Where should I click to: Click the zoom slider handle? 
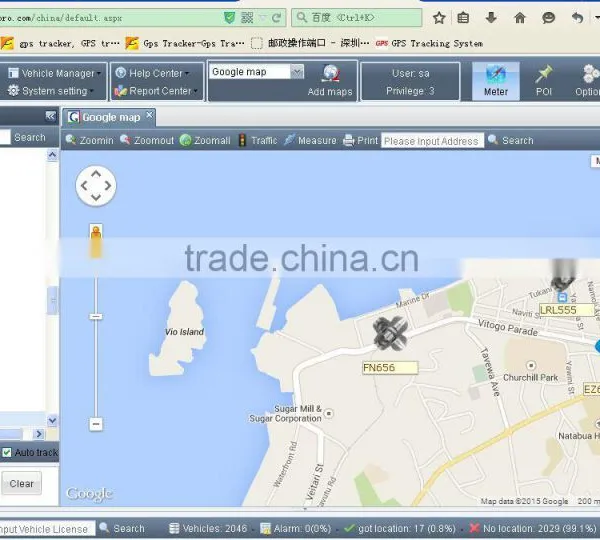96,316
